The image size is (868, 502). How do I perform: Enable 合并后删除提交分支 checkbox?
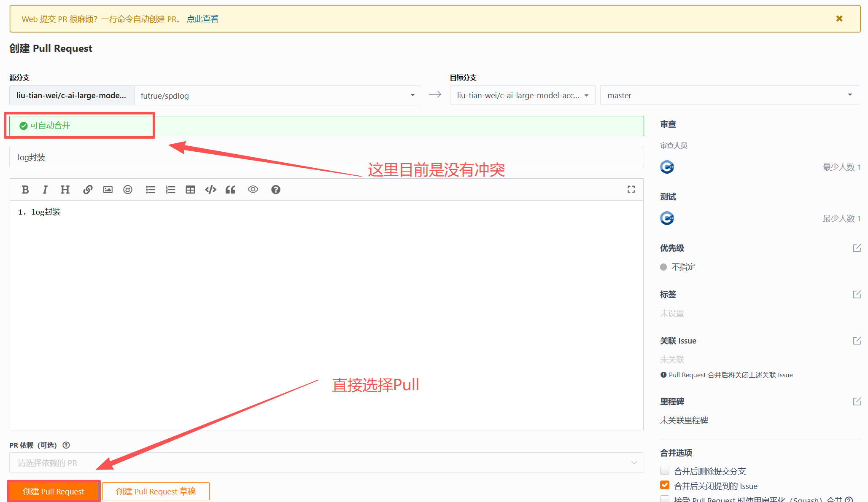pyautogui.click(x=665, y=470)
